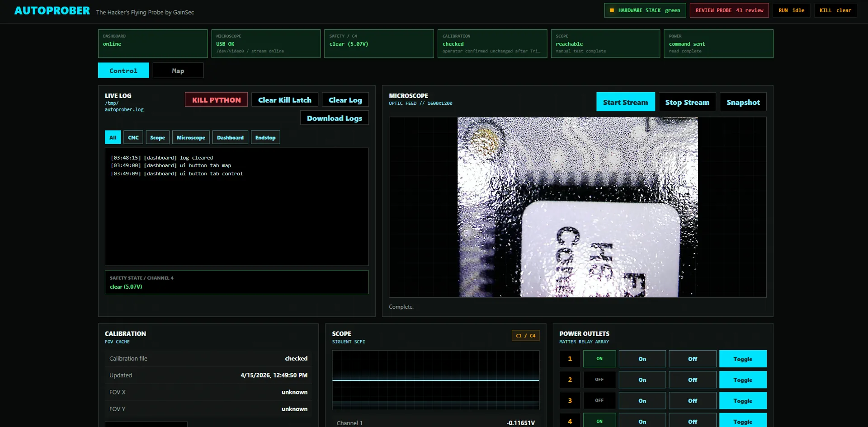This screenshot has height=427, width=868.
Task: Click the RUN idle status pill
Action: click(791, 9)
